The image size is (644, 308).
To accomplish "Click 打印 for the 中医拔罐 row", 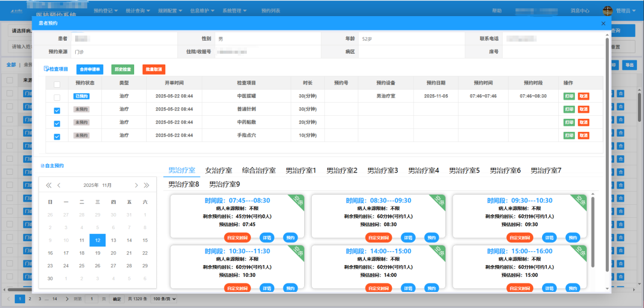I will coord(569,96).
